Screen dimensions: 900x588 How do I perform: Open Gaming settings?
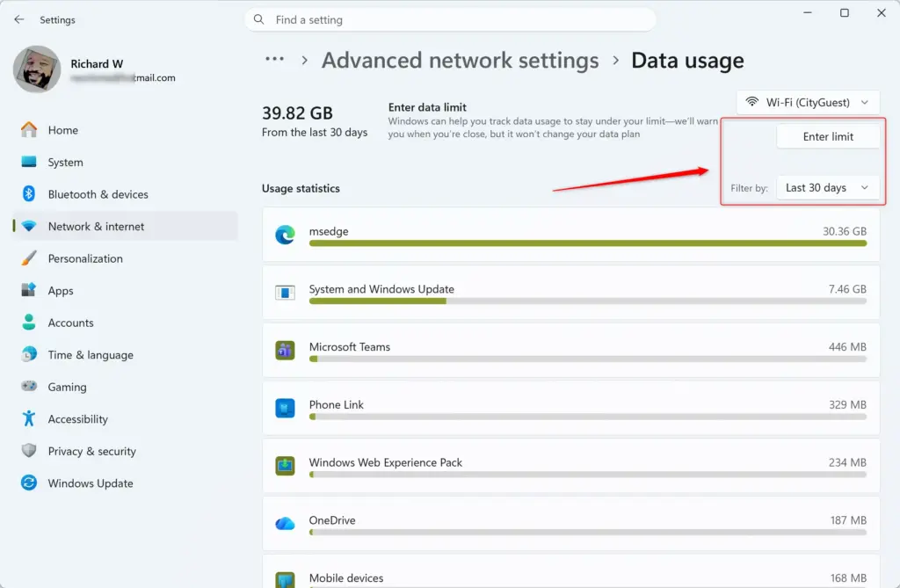click(x=125, y=387)
